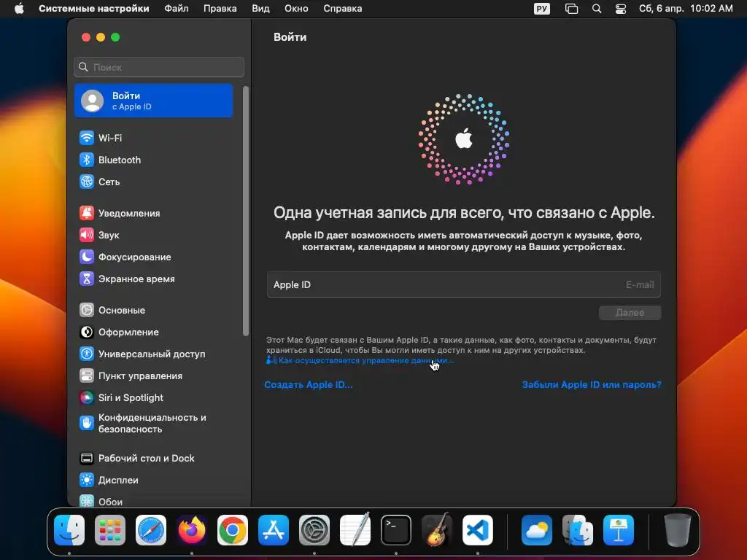Image resolution: width=747 pixels, height=560 pixels.
Task: Focus the Apple ID e-mail field
Action: [463, 285]
